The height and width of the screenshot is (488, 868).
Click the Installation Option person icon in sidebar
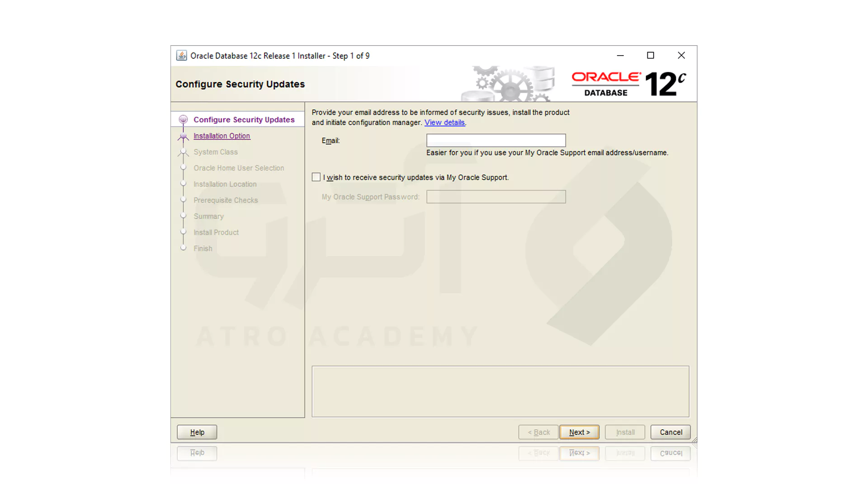183,137
